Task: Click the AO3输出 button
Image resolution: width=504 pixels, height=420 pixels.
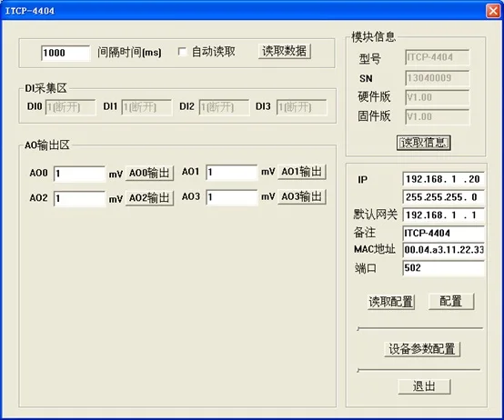Action: click(302, 196)
